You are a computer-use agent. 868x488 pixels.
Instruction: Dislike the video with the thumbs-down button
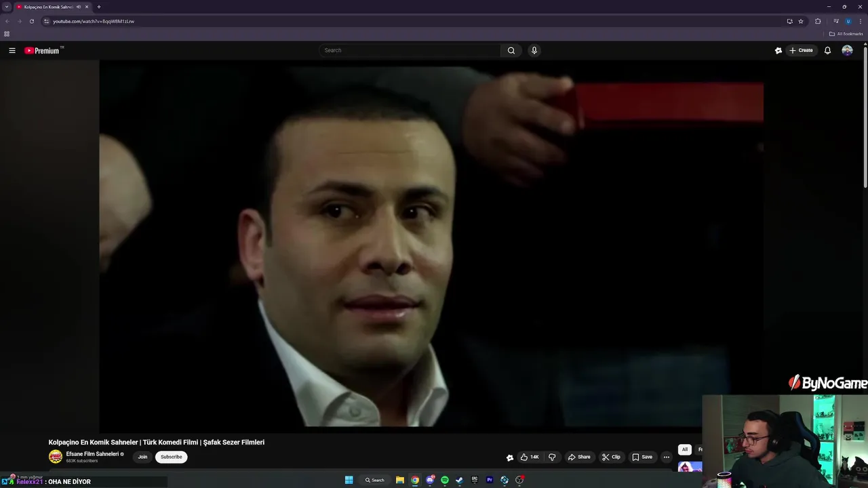pyautogui.click(x=552, y=457)
